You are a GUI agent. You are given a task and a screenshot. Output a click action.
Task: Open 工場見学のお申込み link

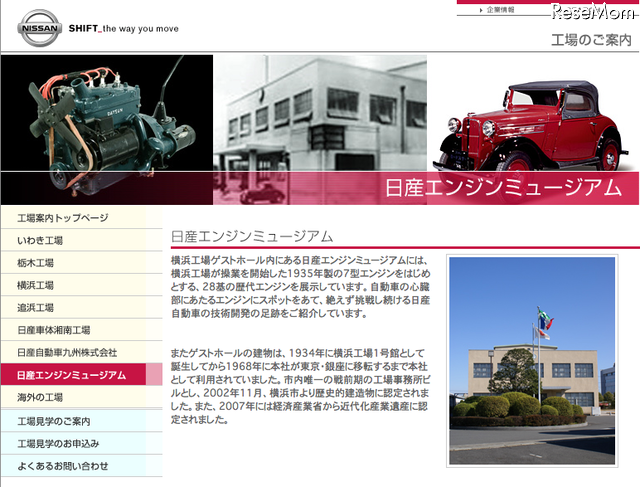pos(82,444)
